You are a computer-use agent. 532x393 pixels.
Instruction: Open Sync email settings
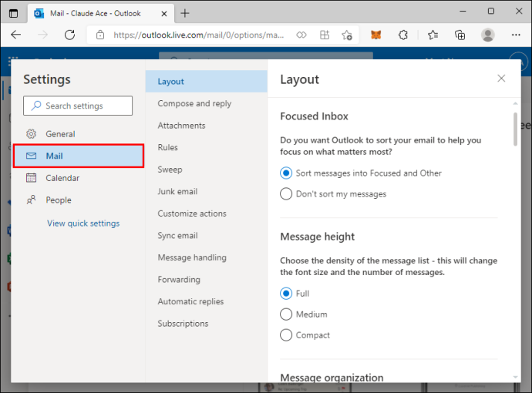click(207, 236)
